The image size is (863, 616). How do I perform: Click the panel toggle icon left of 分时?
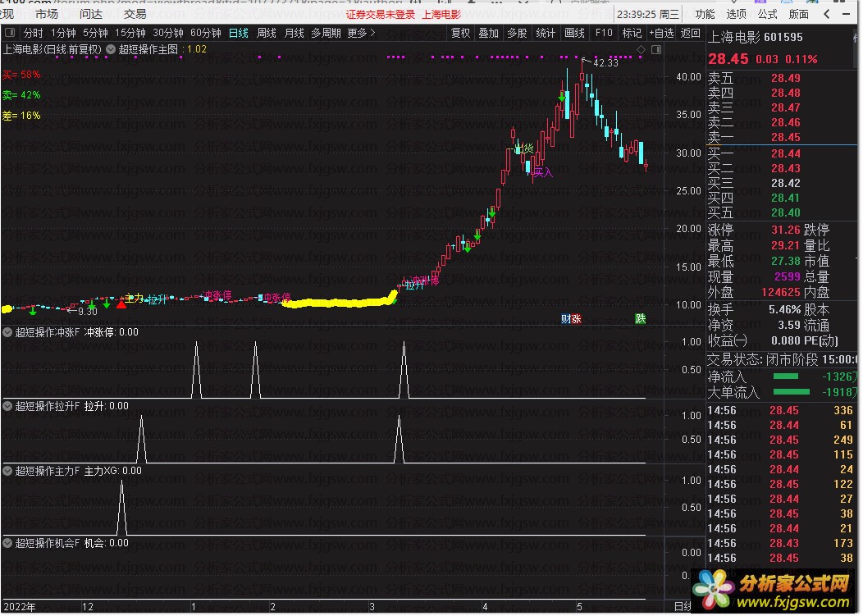[x=11, y=33]
